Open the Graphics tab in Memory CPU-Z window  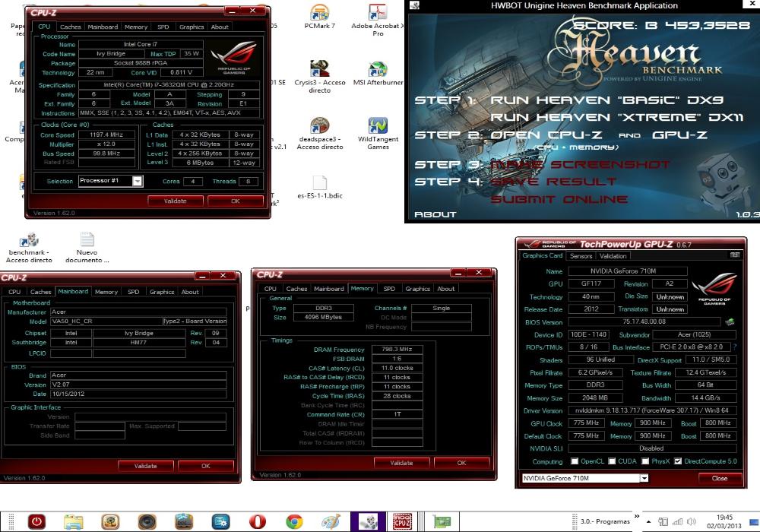[418, 288]
